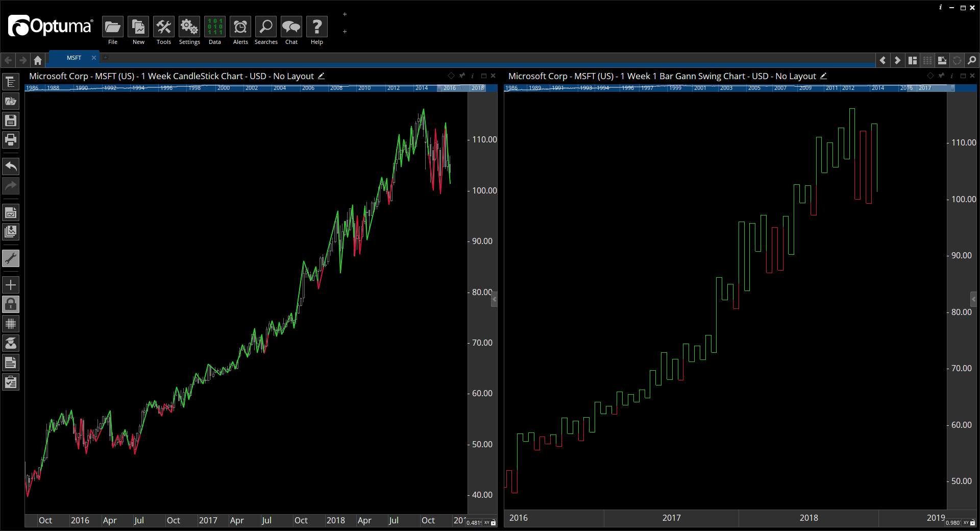This screenshot has width=980, height=531.
Task: Open the File menu icon
Action: 112,27
